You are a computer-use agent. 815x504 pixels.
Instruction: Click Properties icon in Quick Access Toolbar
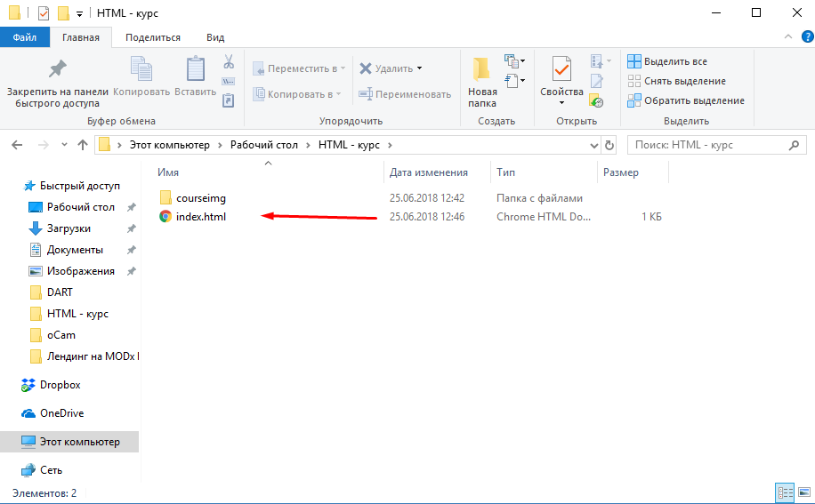click(44, 13)
